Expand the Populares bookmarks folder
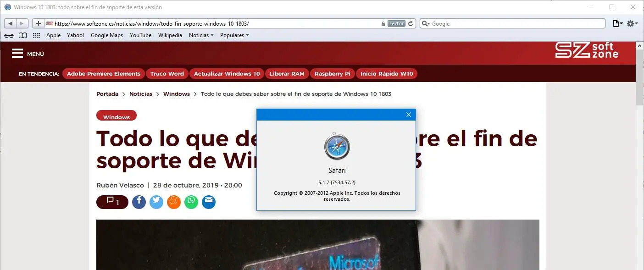Viewport: 644px width, 270px height. 234,35
